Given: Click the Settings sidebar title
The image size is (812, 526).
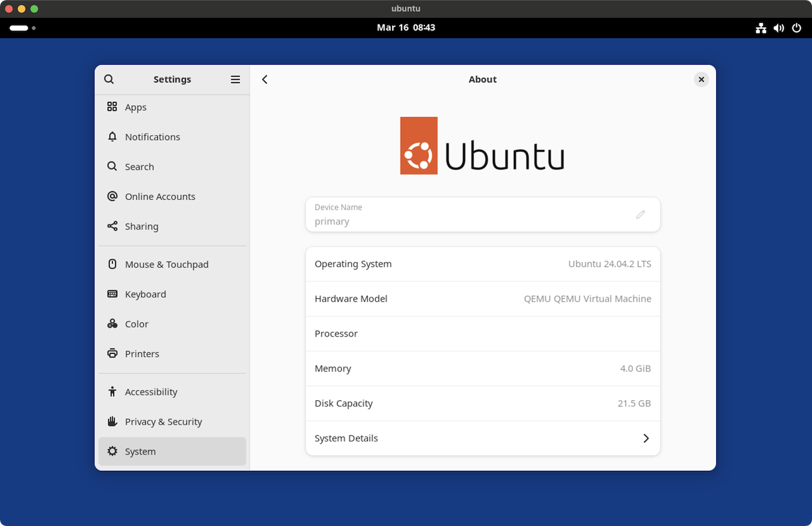Looking at the screenshot, I should coord(172,79).
